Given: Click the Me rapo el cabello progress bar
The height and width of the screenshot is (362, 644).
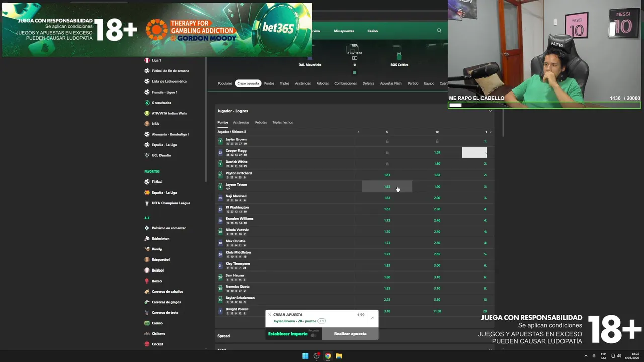Looking at the screenshot, I should (x=544, y=105).
